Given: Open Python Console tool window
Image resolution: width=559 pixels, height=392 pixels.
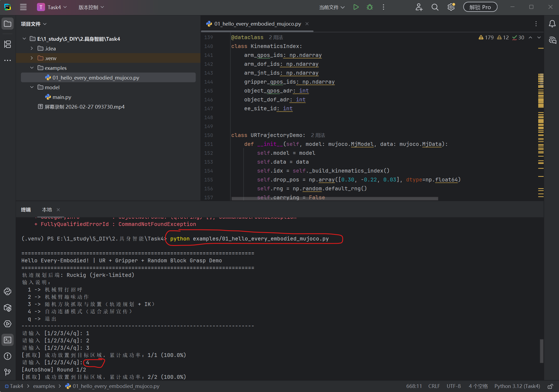Looking at the screenshot, I should (8, 291).
